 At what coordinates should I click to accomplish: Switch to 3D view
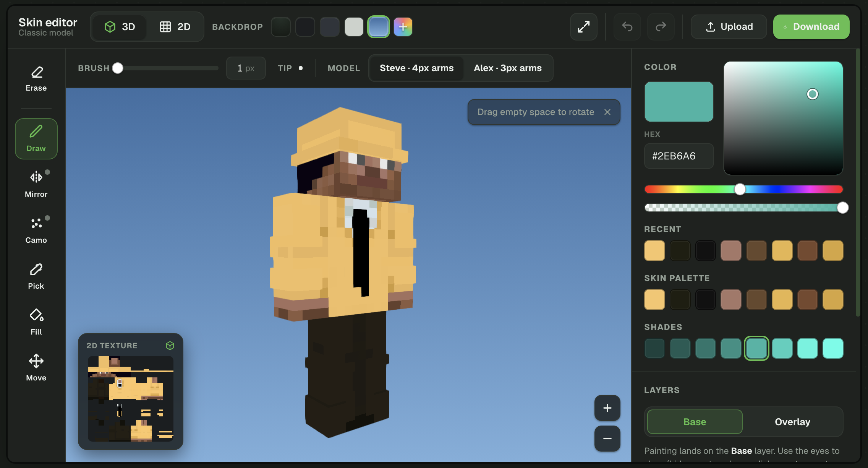point(120,27)
